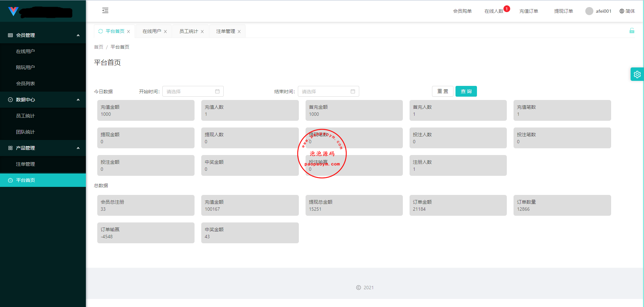Switch language via 简体 globe icon
The height and width of the screenshot is (307, 644).
click(627, 11)
